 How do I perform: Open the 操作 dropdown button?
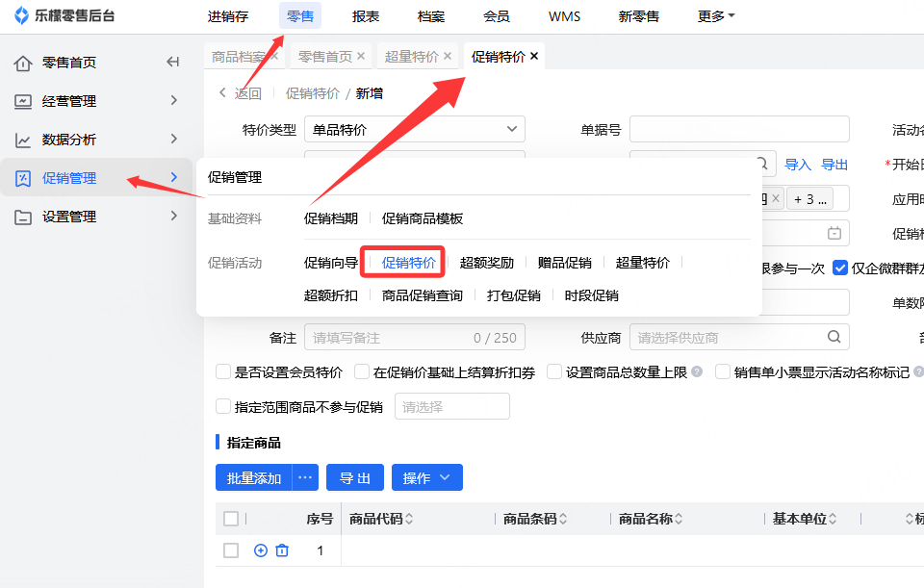[x=426, y=477]
